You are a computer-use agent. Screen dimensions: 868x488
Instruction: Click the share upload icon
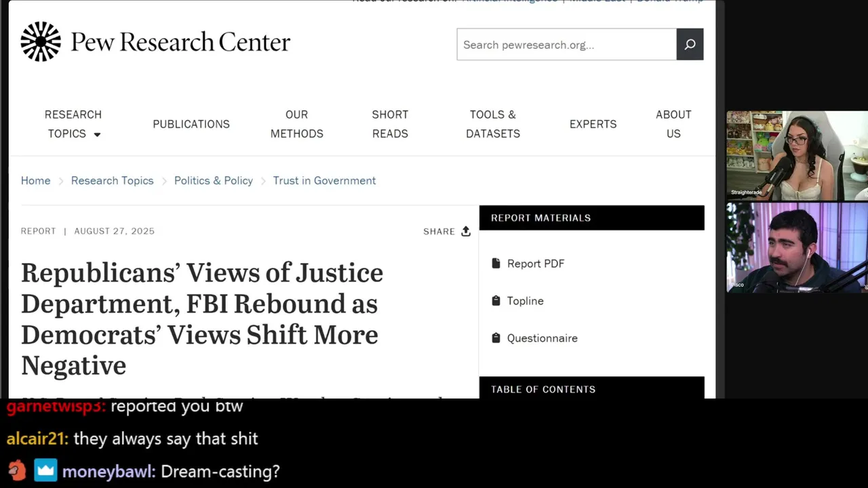pos(466,231)
